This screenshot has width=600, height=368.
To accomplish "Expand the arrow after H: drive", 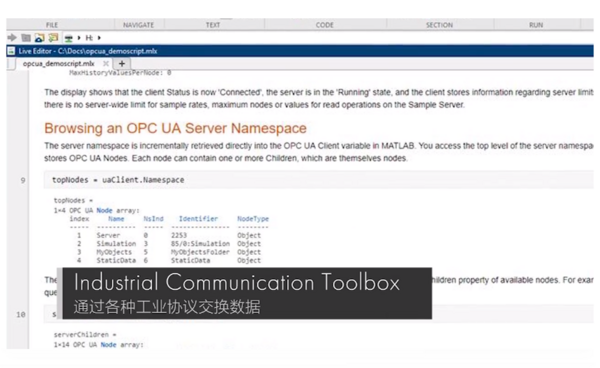I will coord(99,38).
